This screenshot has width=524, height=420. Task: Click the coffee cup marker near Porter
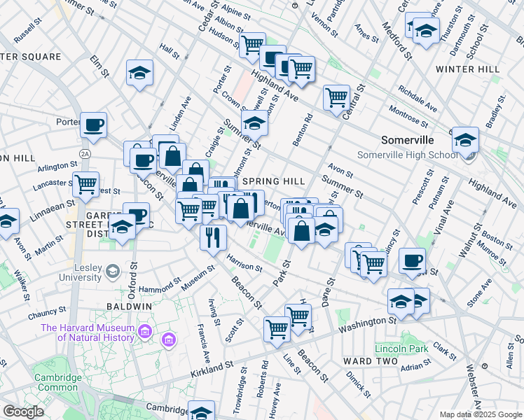pos(93,126)
